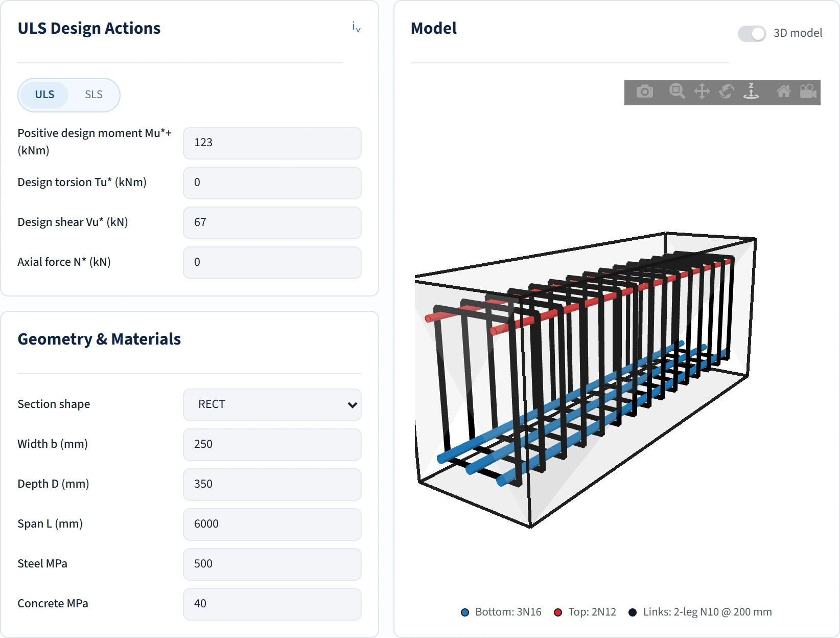
Task: Hide the Top: 2N12 bars legend entry
Action: point(585,612)
